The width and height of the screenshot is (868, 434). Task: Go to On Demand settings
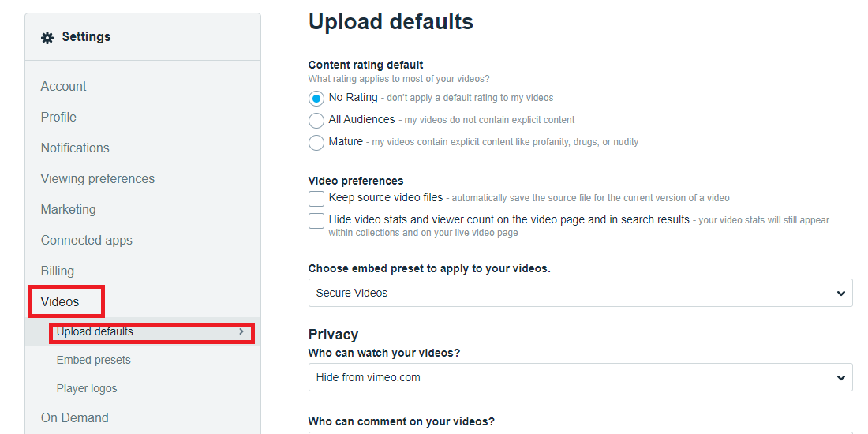click(x=75, y=418)
